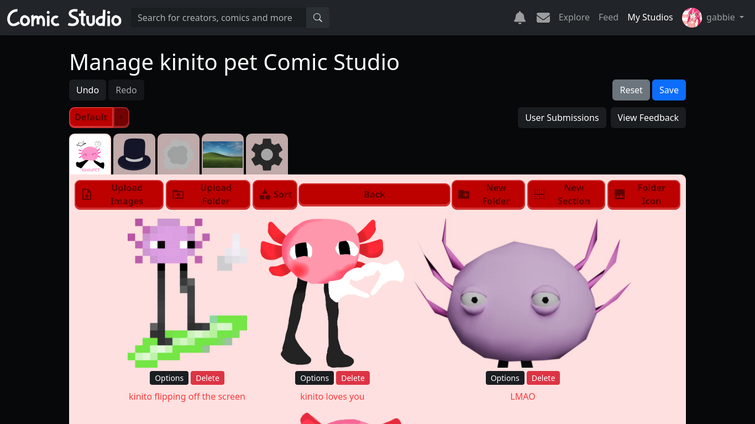Screen dimensions: 755x424
Task: Select the top hat props tab
Action: tap(134, 154)
